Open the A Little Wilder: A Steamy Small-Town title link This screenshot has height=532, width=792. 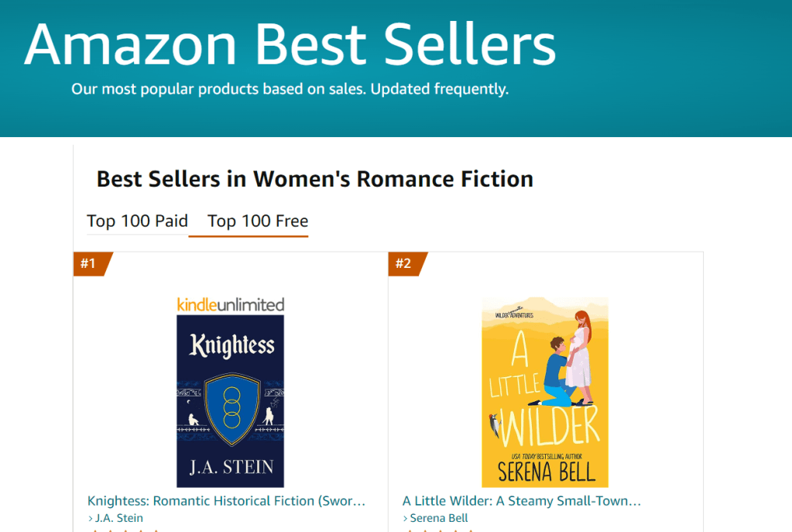pyautogui.click(x=522, y=501)
